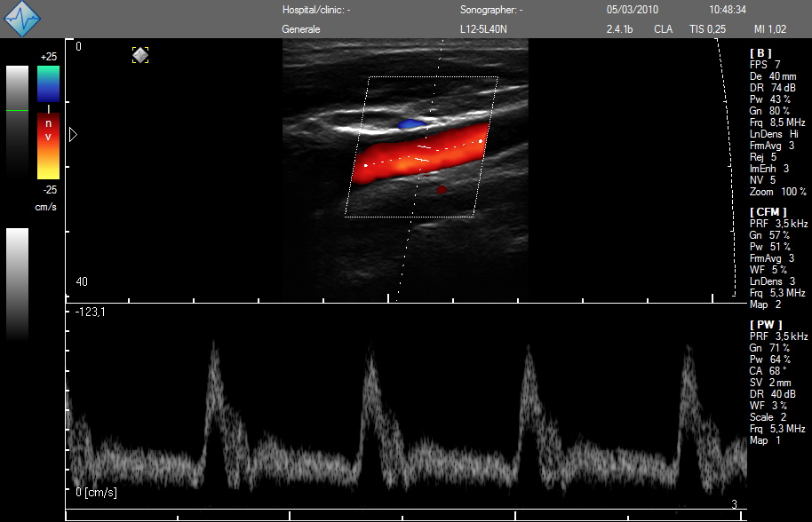
Task: Click the CFM Pw 51 % parameter
Action: (770, 247)
